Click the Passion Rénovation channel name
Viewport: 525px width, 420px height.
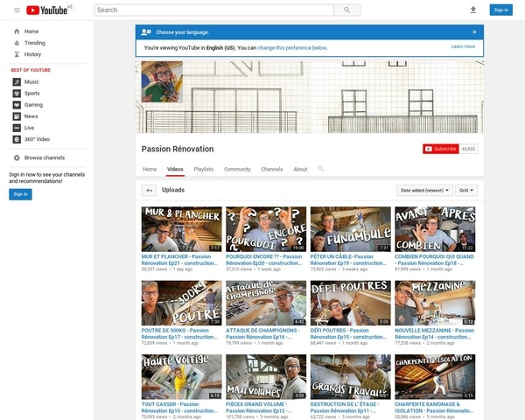tap(178, 149)
